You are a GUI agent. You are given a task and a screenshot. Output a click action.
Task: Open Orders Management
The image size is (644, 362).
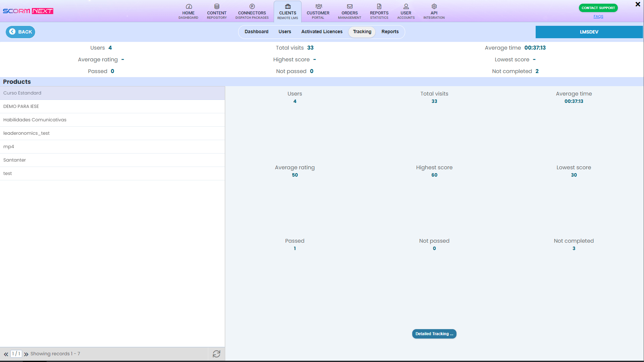pos(349,11)
